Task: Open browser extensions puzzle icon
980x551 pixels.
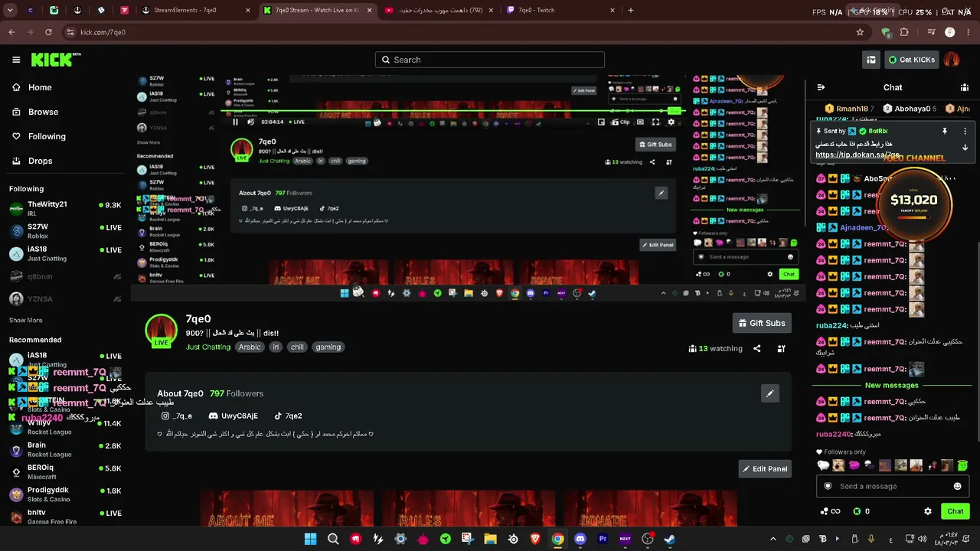Action: click(904, 32)
